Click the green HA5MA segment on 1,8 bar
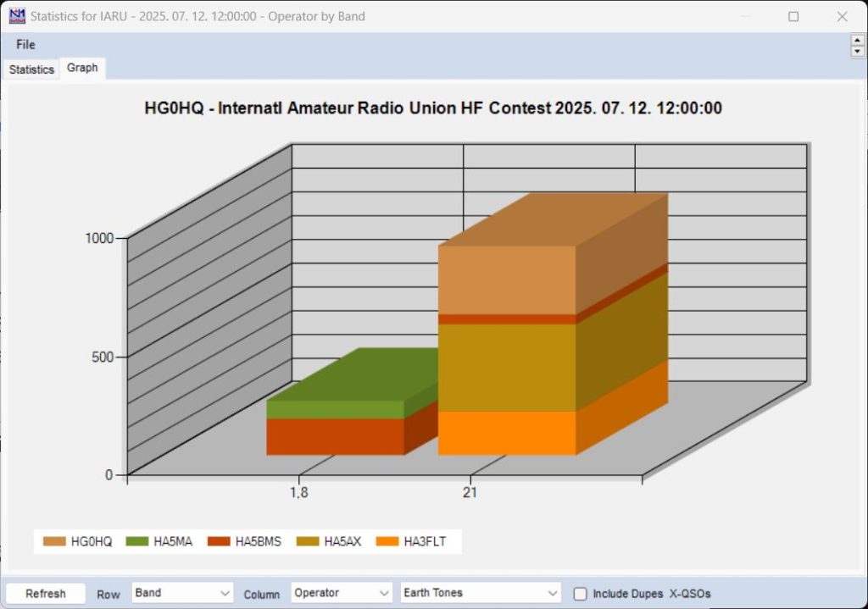The image size is (868, 609). [x=335, y=409]
